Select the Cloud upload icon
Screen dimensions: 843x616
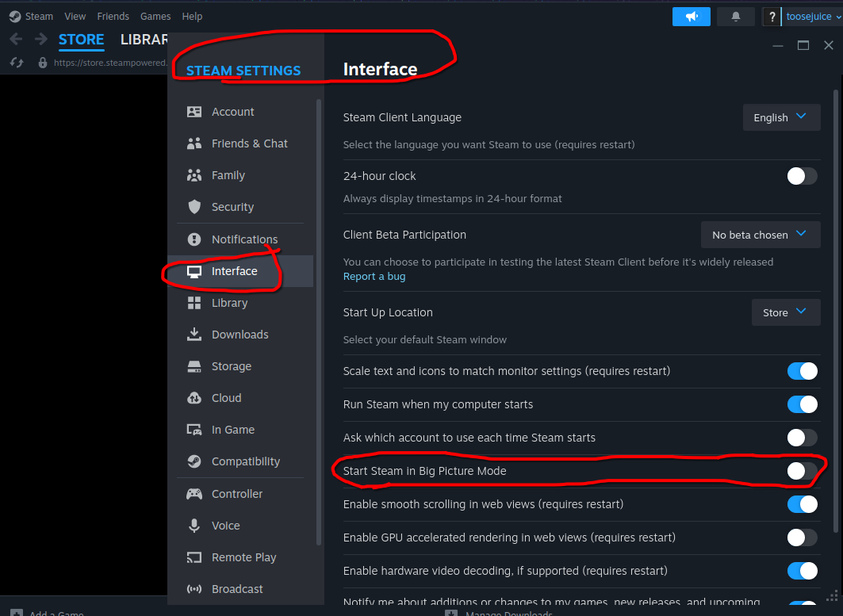click(194, 398)
